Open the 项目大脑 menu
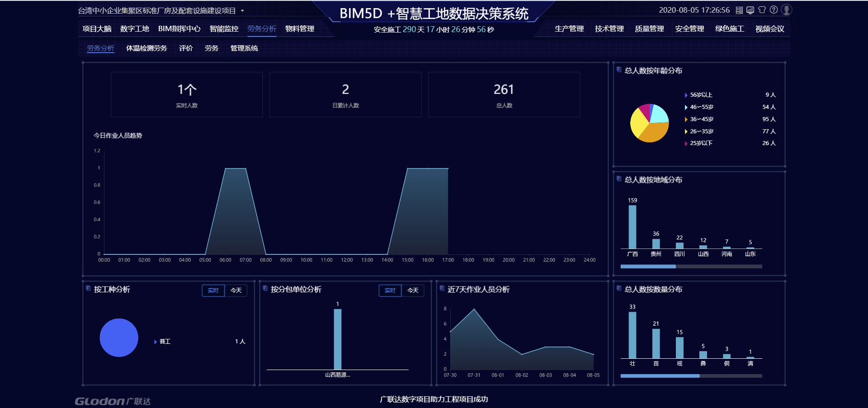The image size is (868, 408). point(97,29)
